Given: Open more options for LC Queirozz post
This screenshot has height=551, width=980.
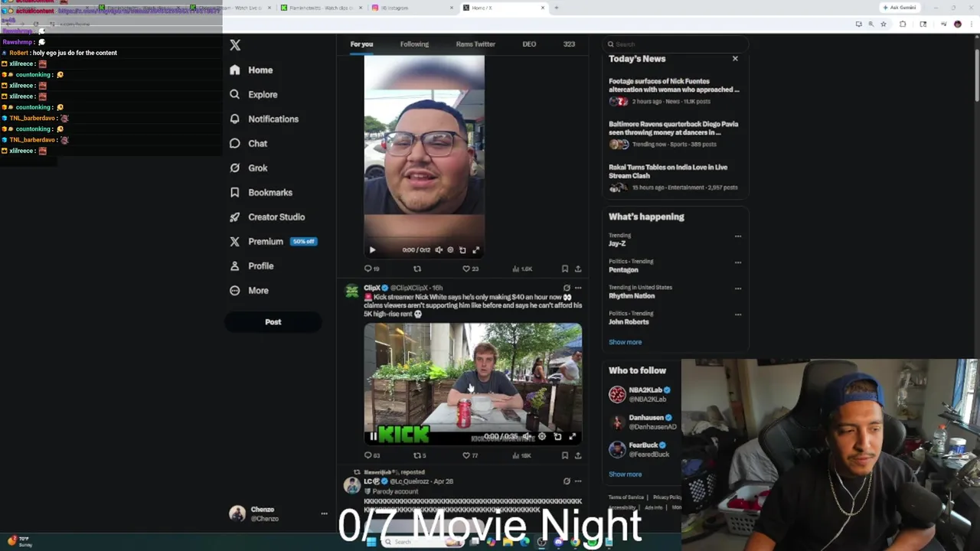Looking at the screenshot, I should point(578,481).
